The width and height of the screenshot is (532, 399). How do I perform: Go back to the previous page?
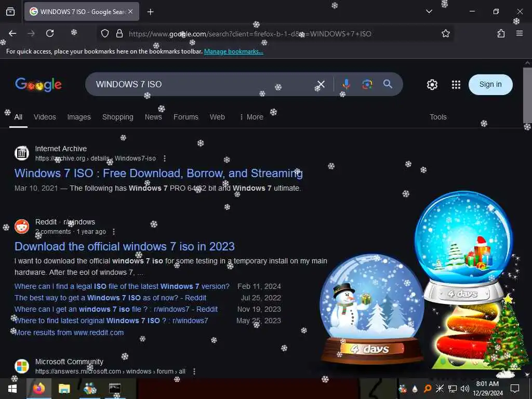(x=12, y=33)
